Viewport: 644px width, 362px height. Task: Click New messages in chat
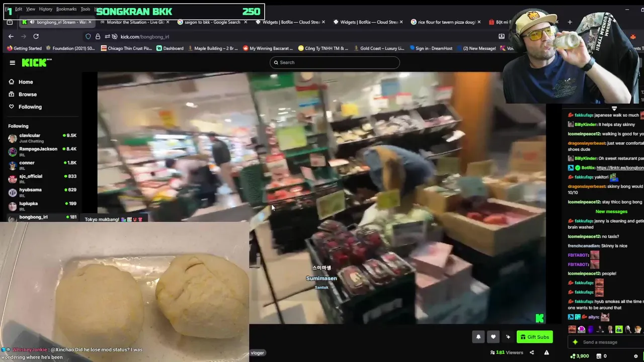[611, 212]
